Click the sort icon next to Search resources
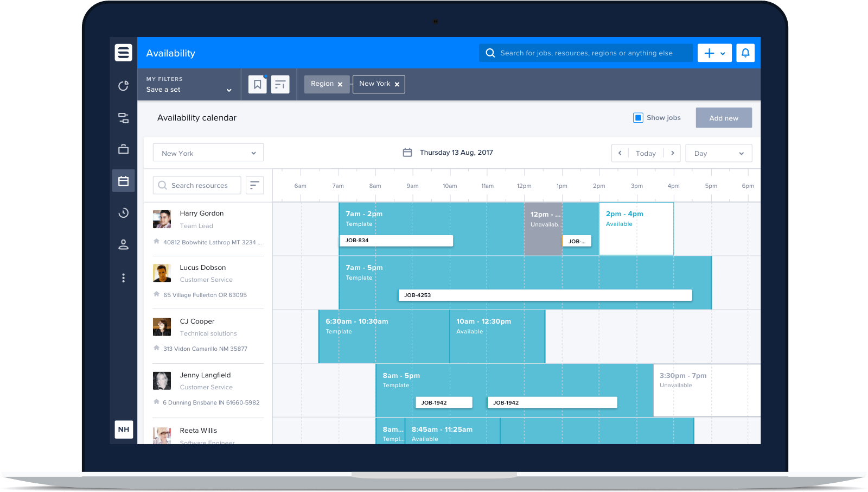 [254, 185]
